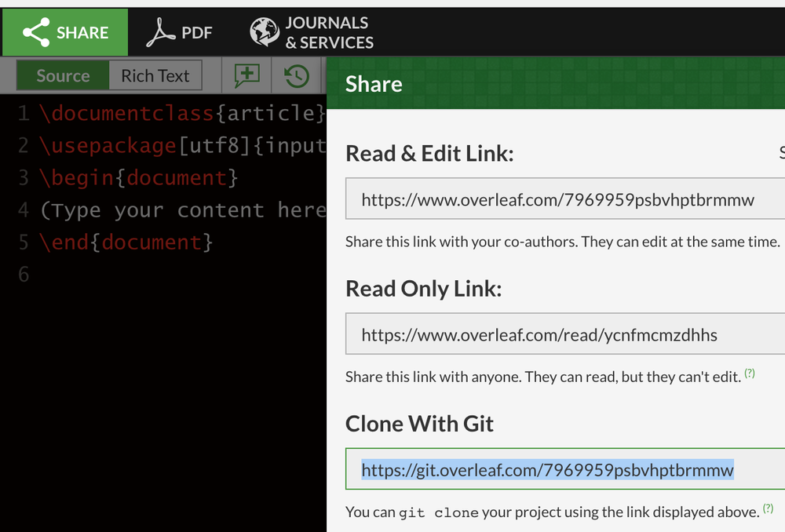This screenshot has width=785, height=532.
Task: Click 'Share this link with your co-authors' text
Action: pyautogui.click(x=563, y=242)
